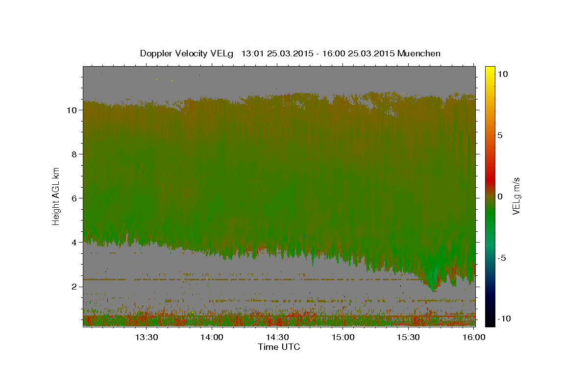Image resolution: width=588 pixels, height=392 pixels.
Task: Click the '14:00' time tick label
Action: tap(212, 337)
